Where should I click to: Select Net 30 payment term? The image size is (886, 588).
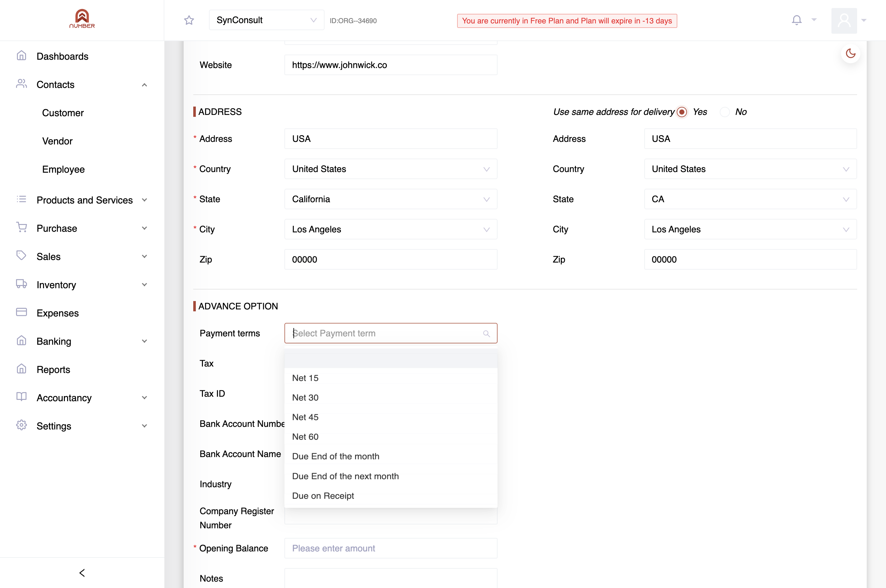pyautogui.click(x=391, y=397)
